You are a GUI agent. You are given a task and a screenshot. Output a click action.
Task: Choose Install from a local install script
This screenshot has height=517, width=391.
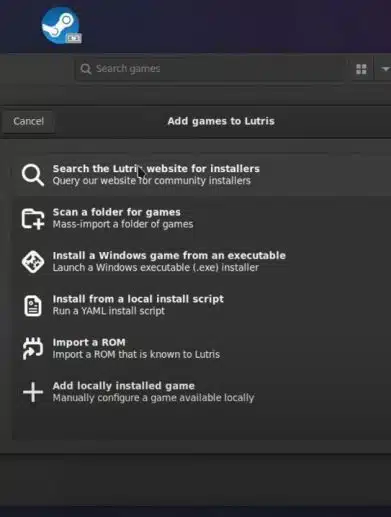(x=202, y=305)
